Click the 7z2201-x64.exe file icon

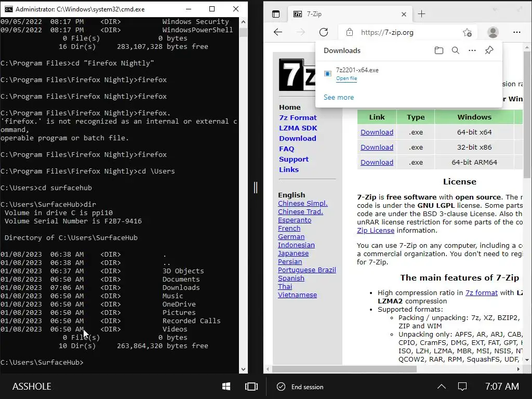tap(328, 74)
